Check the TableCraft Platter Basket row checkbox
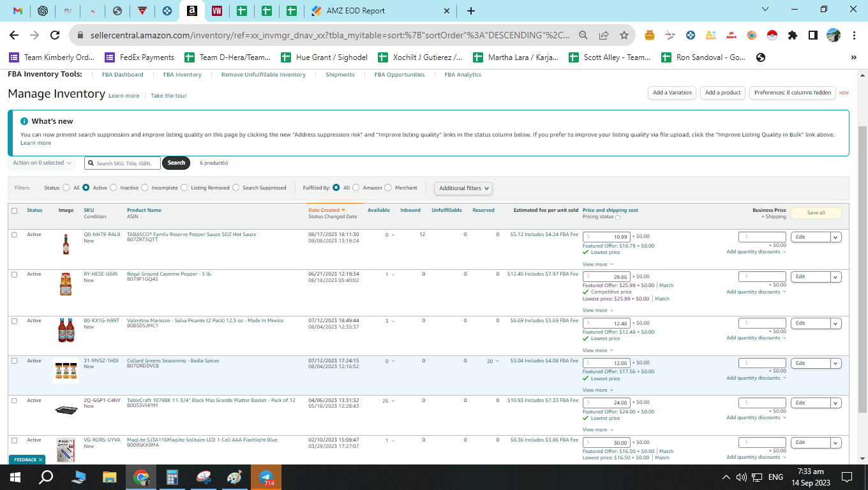The width and height of the screenshot is (868, 490). pos(14,401)
